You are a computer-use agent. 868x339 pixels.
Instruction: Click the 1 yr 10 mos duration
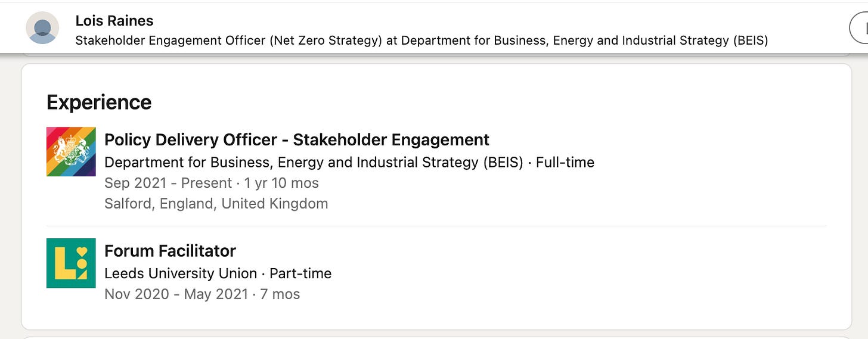(x=281, y=183)
